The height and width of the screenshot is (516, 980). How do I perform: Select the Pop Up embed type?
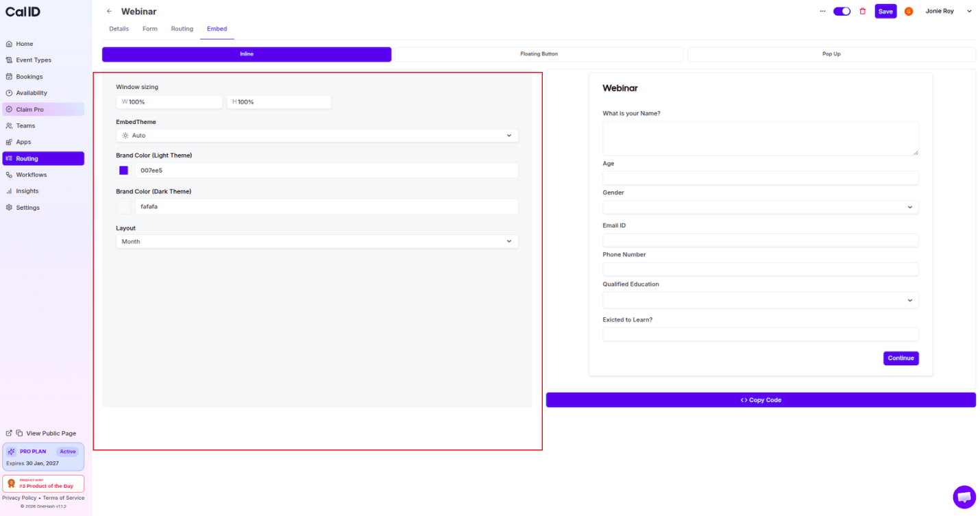(x=831, y=54)
